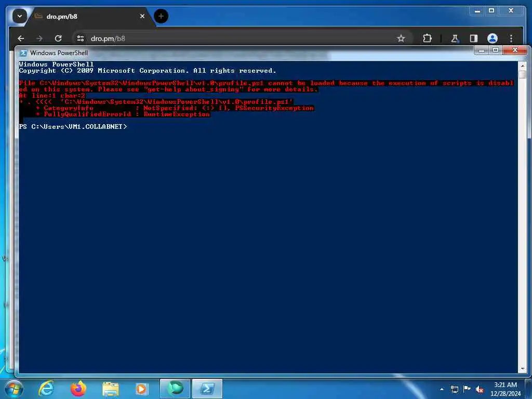
Task: Open the clock showing 3:21 AM
Action: (x=506, y=389)
